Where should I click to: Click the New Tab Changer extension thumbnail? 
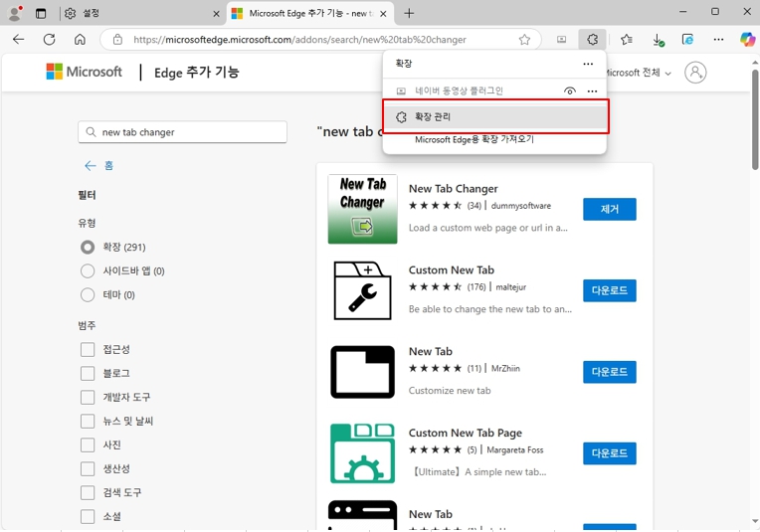pyautogui.click(x=362, y=209)
